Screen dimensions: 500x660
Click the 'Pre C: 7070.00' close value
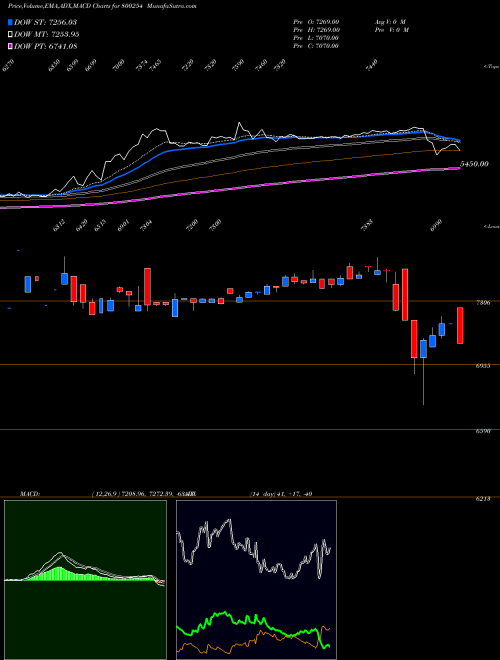pos(316,46)
